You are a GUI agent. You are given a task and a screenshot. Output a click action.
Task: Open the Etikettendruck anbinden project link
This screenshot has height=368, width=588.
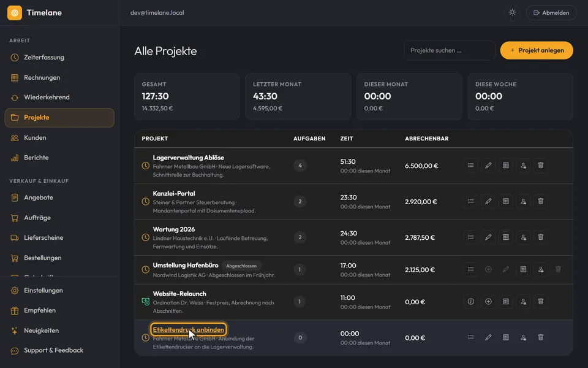188,330
